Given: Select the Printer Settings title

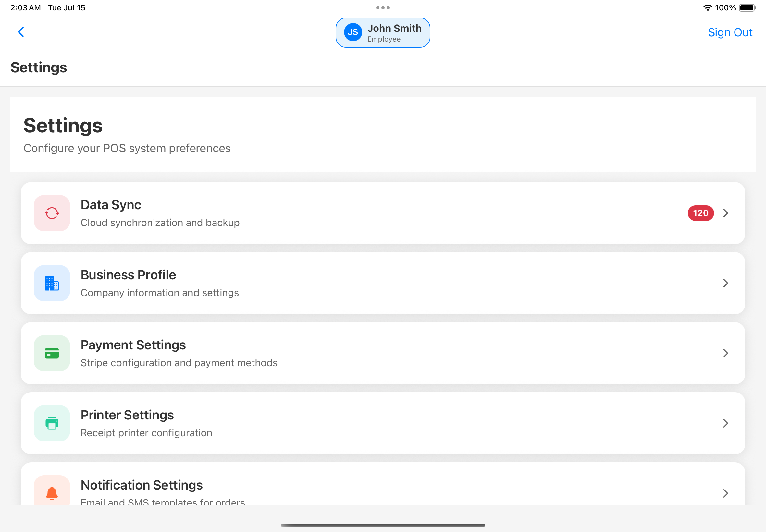Looking at the screenshot, I should pos(127,415).
